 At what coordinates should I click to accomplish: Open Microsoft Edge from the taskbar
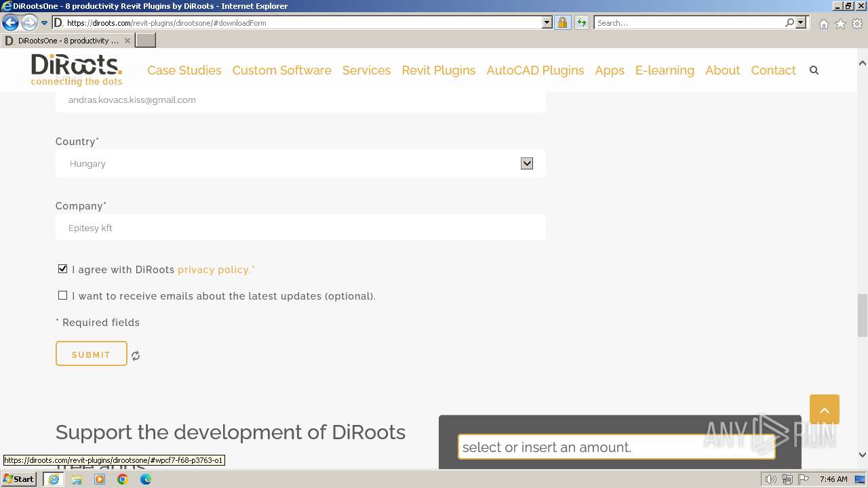[x=146, y=479]
